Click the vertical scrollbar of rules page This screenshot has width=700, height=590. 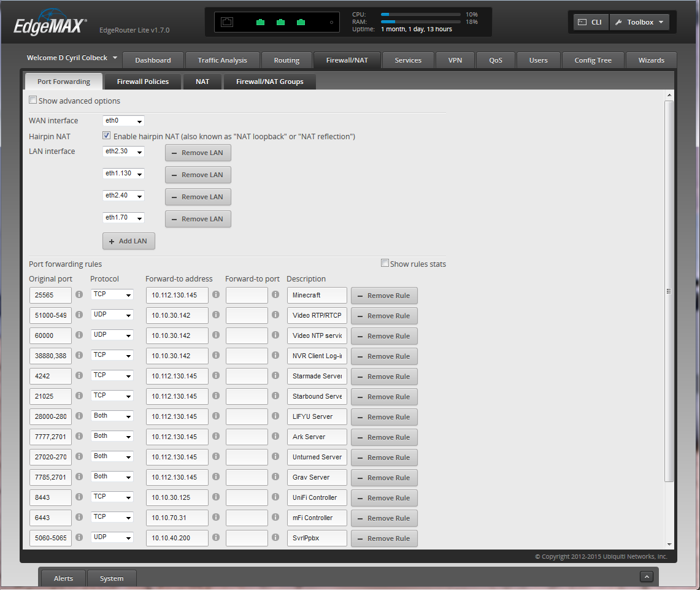click(x=669, y=291)
